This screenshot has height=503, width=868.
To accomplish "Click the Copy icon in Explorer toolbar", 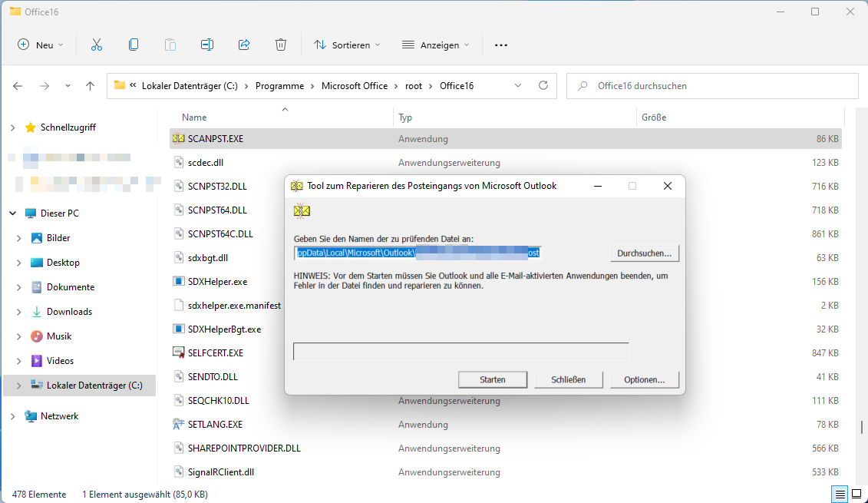I will (134, 45).
